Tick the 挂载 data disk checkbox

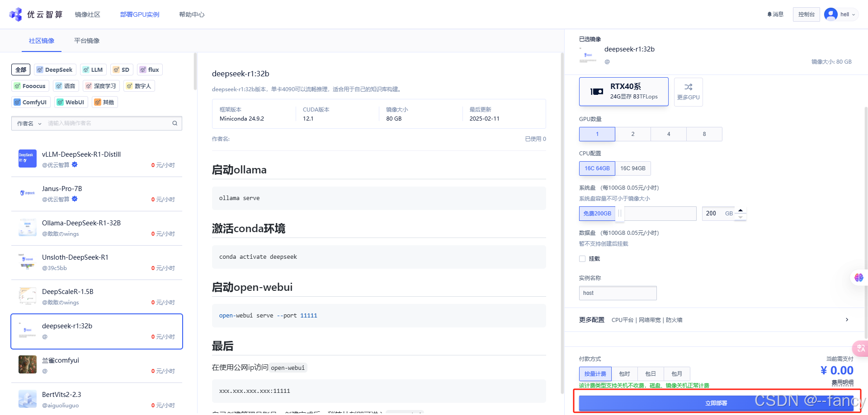tap(582, 259)
